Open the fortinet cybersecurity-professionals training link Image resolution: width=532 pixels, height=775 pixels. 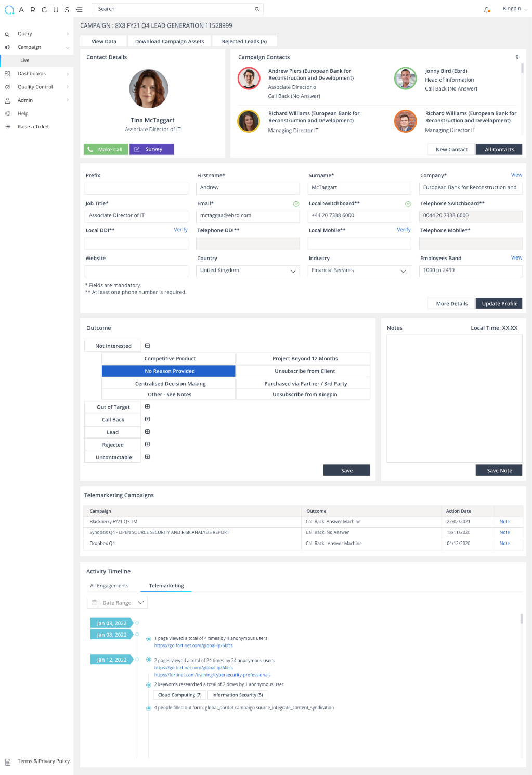click(212, 675)
